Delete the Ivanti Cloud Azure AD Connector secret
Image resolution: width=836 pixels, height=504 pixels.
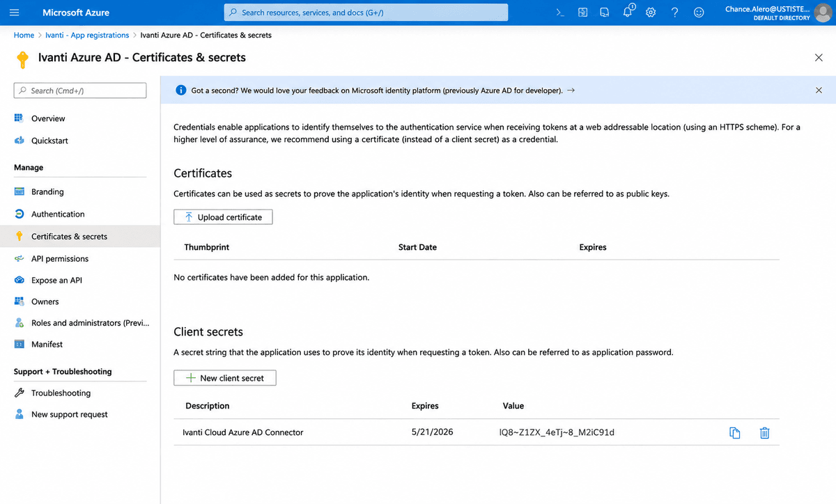pyautogui.click(x=764, y=432)
